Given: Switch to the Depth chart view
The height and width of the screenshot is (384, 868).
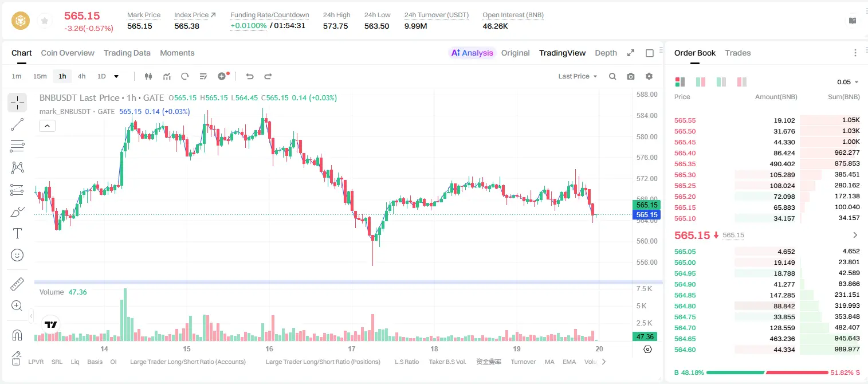Looking at the screenshot, I should click(x=606, y=53).
